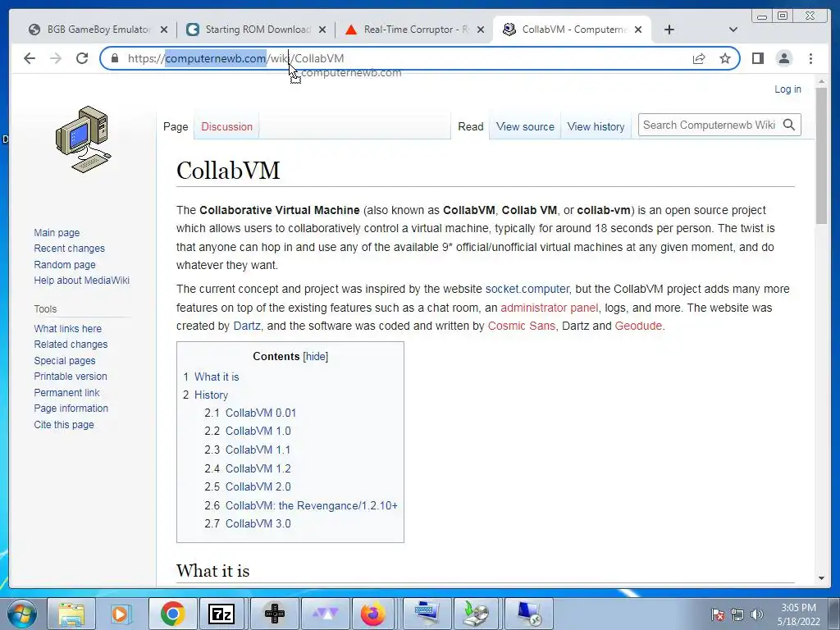This screenshot has height=630, width=840.
Task: Open What links here
Action: pyautogui.click(x=67, y=328)
